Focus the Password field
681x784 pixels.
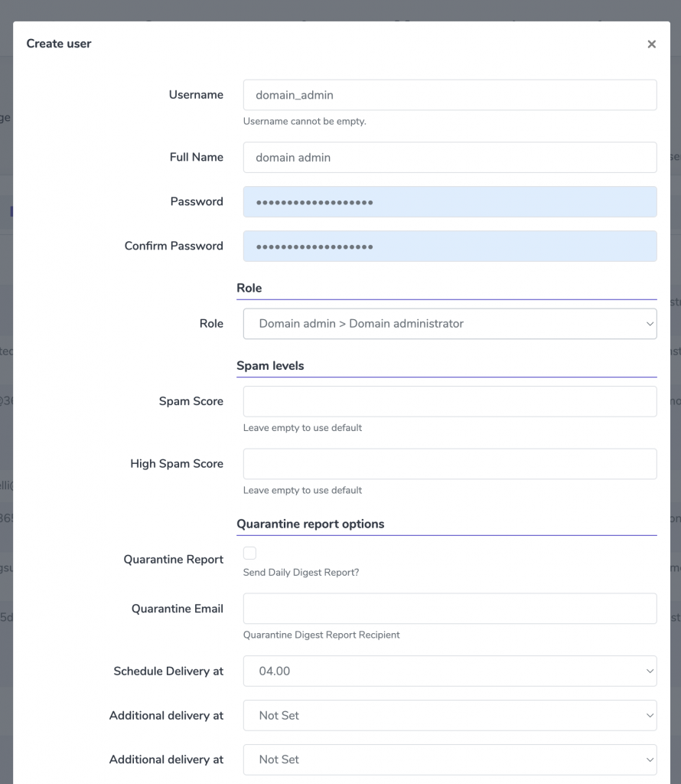click(450, 202)
